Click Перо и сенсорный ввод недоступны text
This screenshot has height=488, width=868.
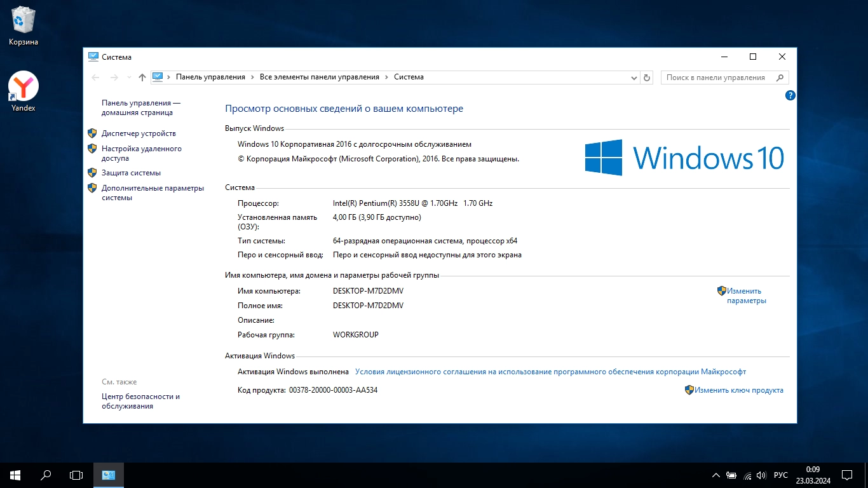coord(427,255)
